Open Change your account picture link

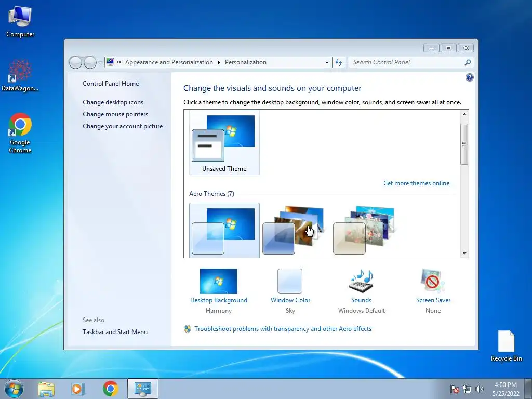(x=123, y=126)
